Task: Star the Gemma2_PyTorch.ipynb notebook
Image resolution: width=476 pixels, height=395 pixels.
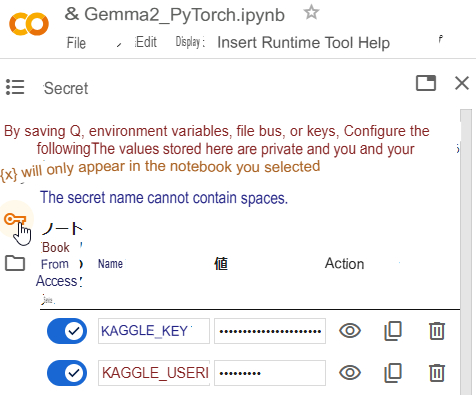Action: click(x=311, y=13)
